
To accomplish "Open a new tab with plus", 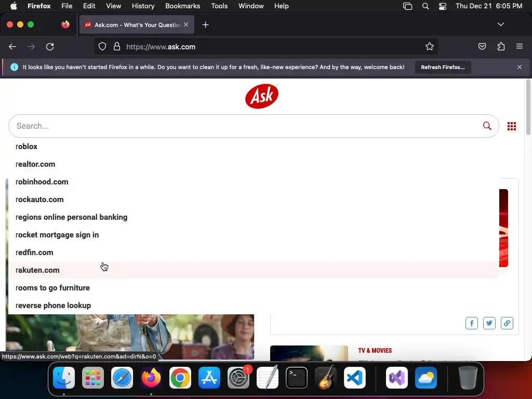I will point(205,25).
